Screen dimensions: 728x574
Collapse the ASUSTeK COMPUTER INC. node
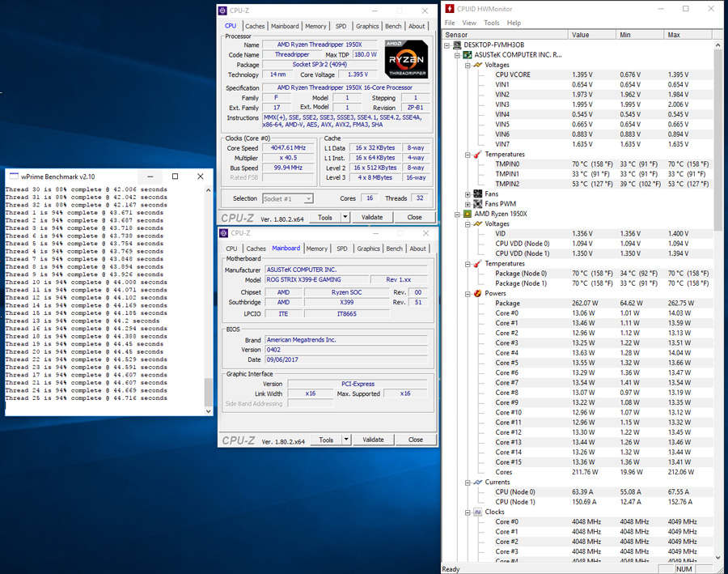coord(457,55)
